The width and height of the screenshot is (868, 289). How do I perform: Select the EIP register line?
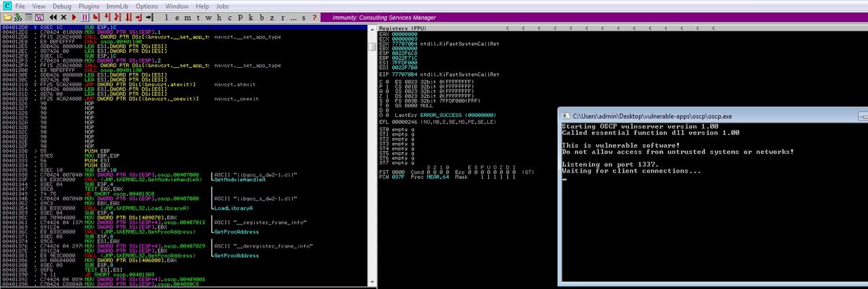pyautogui.click(x=439, y=75)
